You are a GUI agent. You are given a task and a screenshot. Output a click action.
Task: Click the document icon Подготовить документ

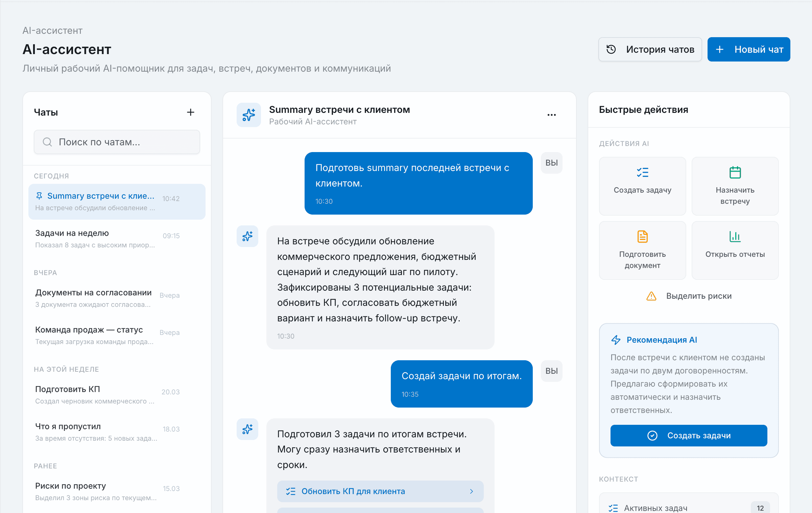pyautogui.click(x=642, y=237)
